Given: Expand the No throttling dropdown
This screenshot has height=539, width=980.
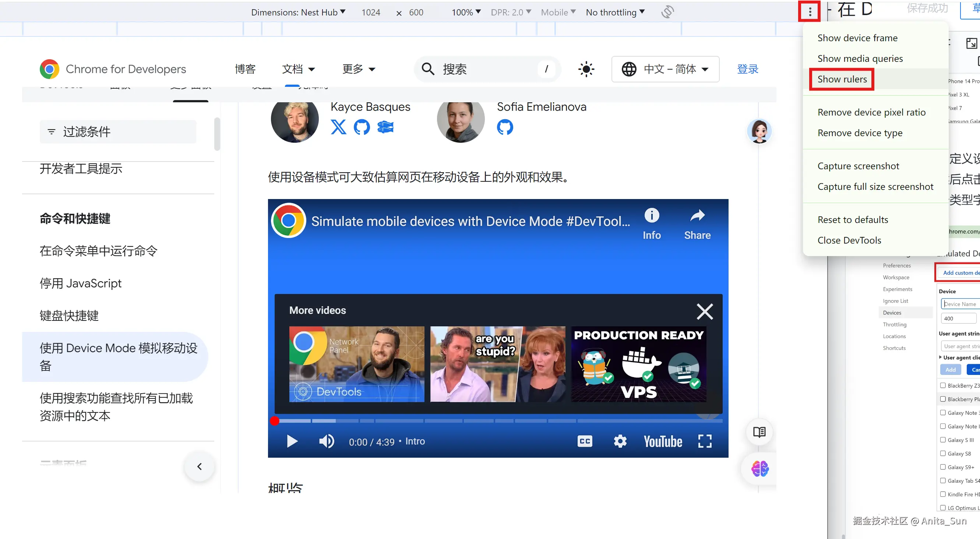Looking at the screenshot, I should 615,12.
